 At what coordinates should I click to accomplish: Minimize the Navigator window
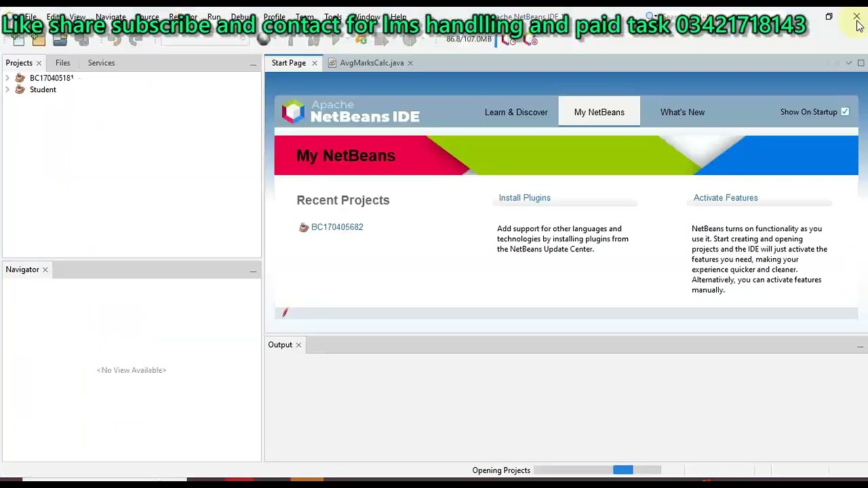click(x=253, y=271)
